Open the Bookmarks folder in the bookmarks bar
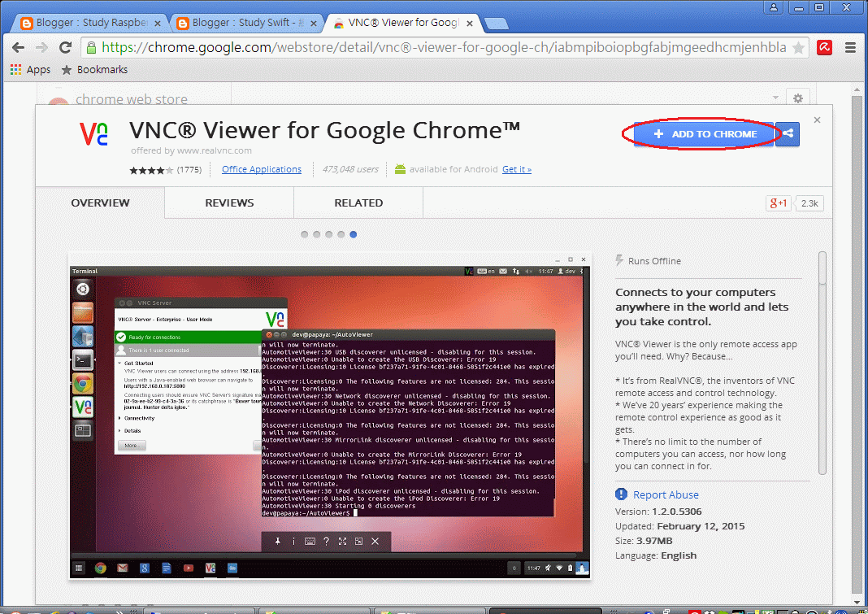This screenshot has height=614, width=868. (94, 70)
